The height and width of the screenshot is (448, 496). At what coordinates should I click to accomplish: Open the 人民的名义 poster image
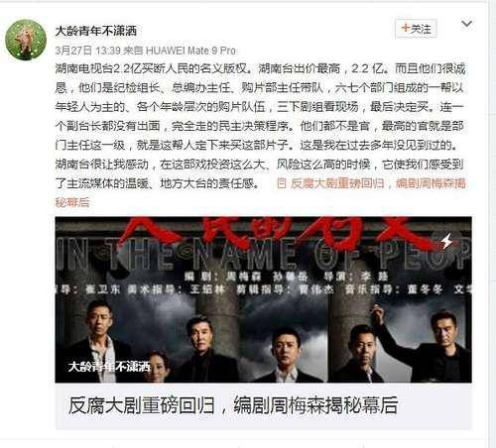pos(263,299)
